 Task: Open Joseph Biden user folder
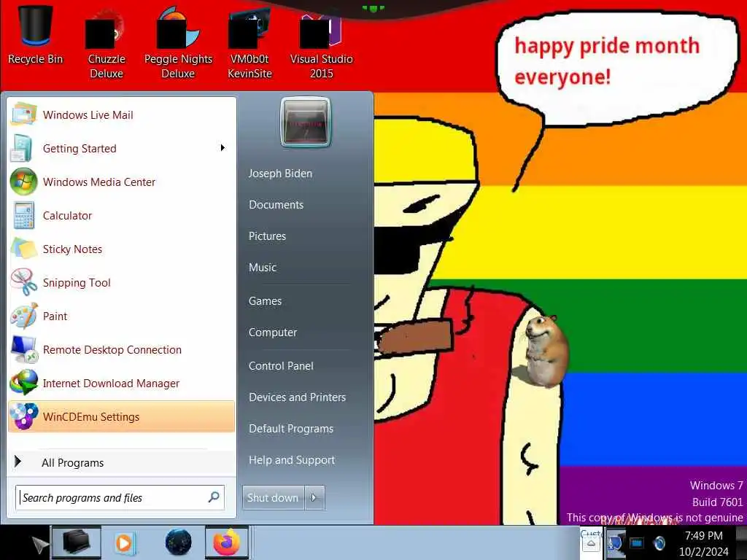click(x=280, y=174)
